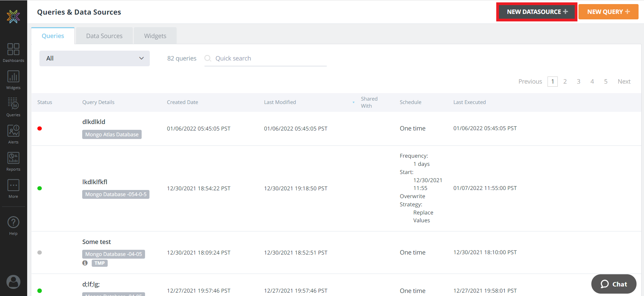Click last modified 12/30/2021 19:18:50 PST
The height and width of the screenshot is (296, 644).
[x=296, y=188]
